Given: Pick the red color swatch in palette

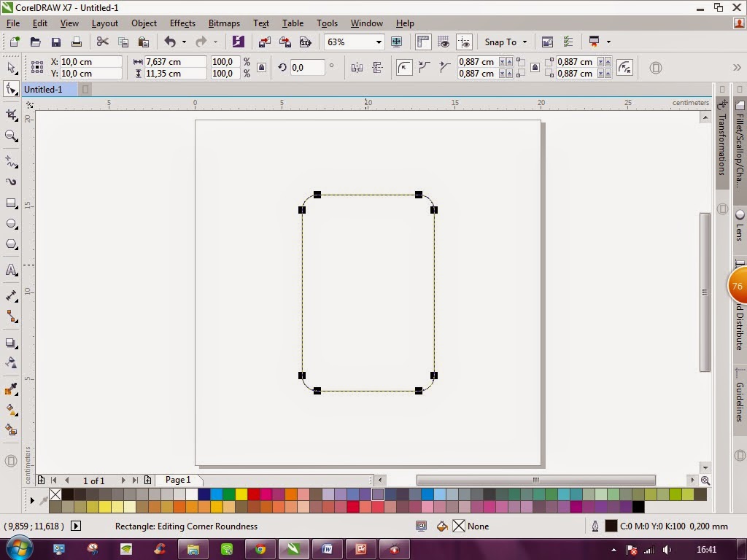Looking at the screenshot, I should tap(254, 495).
